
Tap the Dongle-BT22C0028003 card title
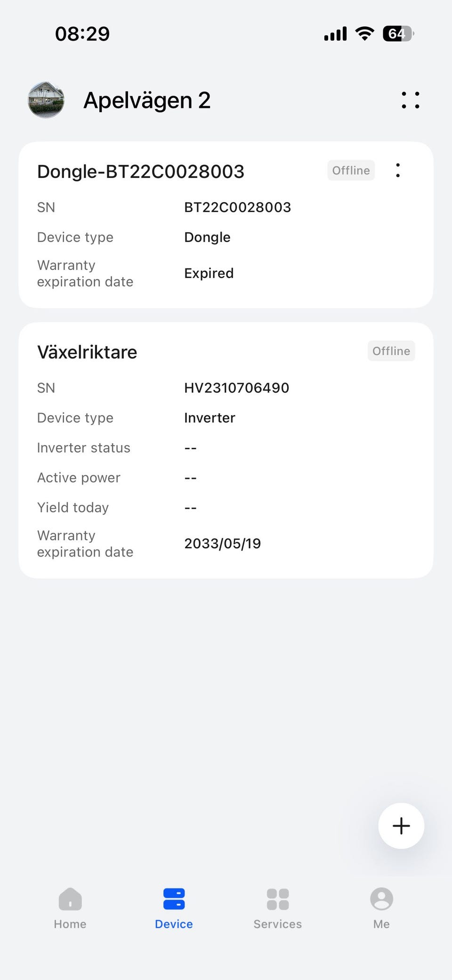[141, 171]
